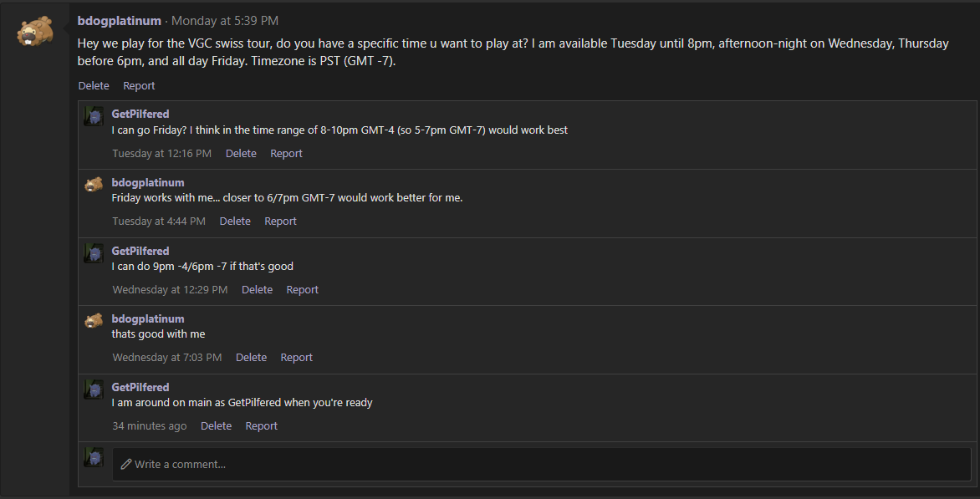This screenshot has width=980, height=499.
Task: Delete the main profile post
Action: coord(94,85)
